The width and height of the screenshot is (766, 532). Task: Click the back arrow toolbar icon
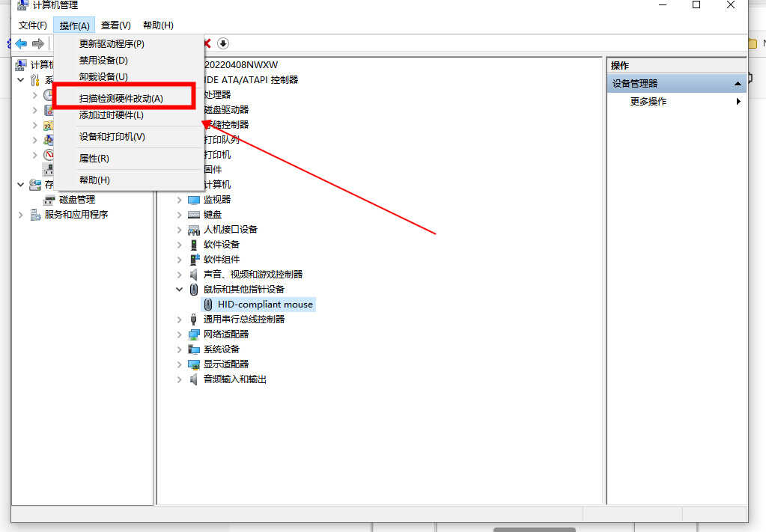pos(21,43)
